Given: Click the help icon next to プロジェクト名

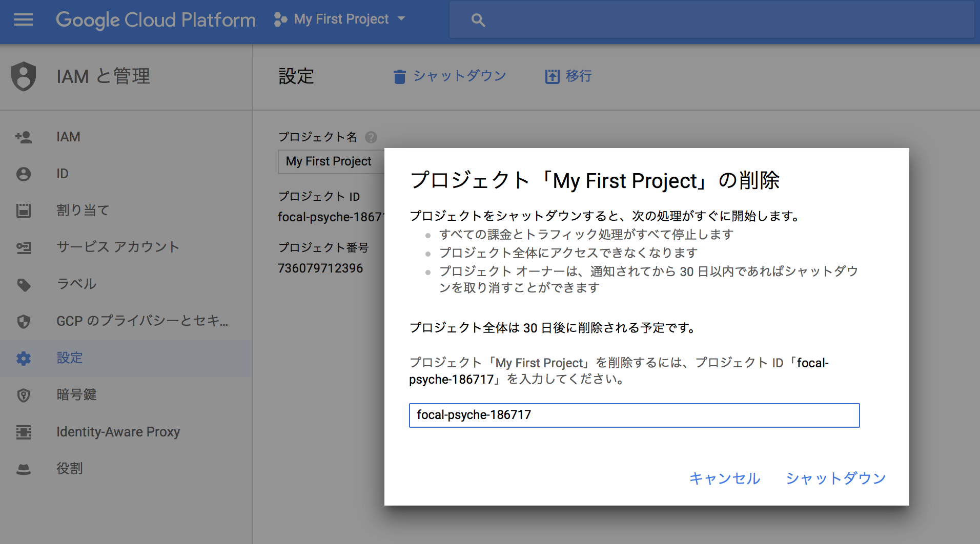Looking at the screenshot, I should click(371, 137).
